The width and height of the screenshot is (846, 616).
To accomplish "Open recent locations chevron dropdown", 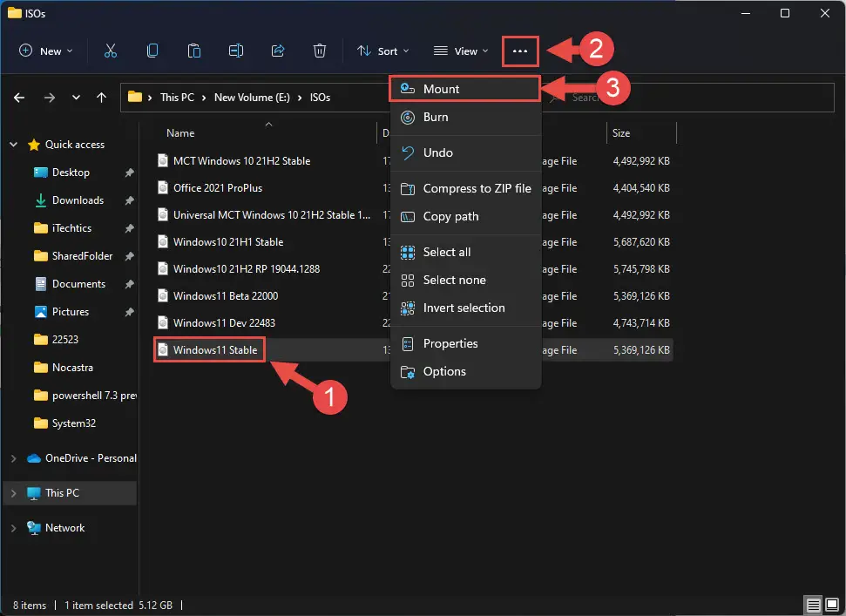I will coord(76,98).
